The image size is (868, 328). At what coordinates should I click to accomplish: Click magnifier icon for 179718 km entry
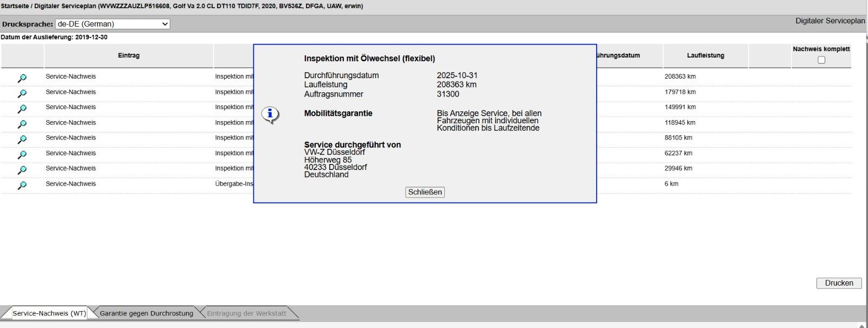[22, 93]
